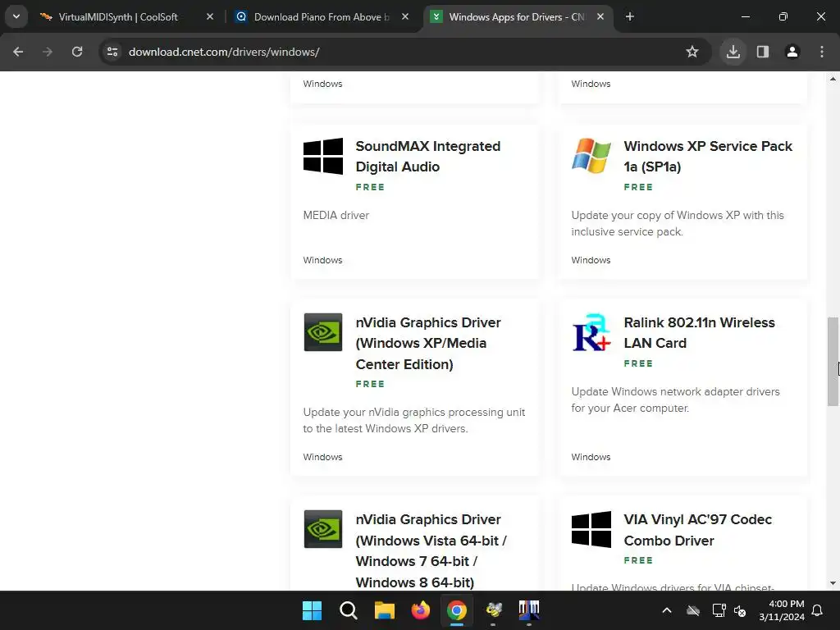Switch to the VirtualMIDISynth | CoolSoft tab

(x=118, y=17)
